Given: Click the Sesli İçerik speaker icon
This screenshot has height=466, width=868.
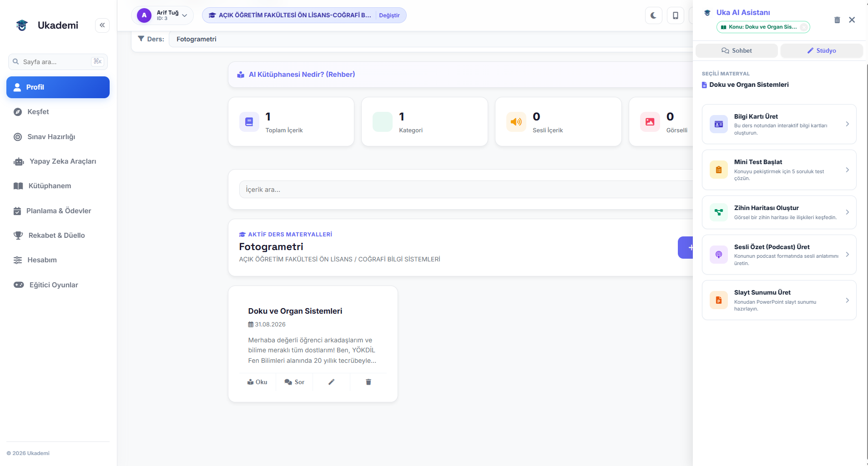Looking at the screenshot, I should (x=516, y=122).
